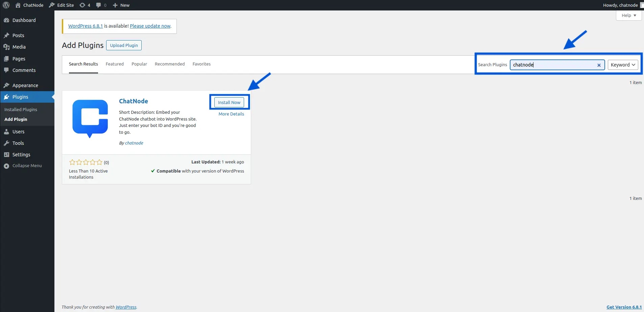
Task: Open Edit Site in the admin bar
Action: tap(62, 5)
